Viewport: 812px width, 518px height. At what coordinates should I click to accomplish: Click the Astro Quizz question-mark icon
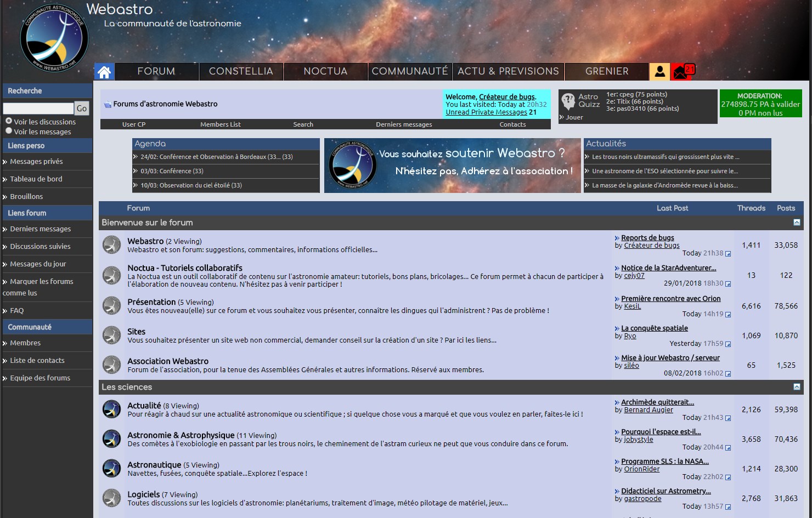pyautogui.click(x=568, y=101)
